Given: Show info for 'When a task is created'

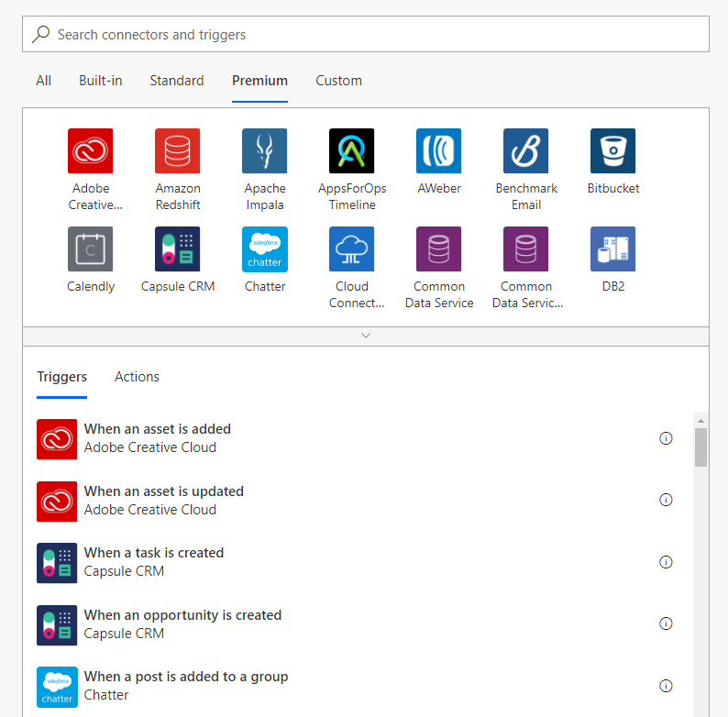Looking at the screenshot, I should (x=666, y=562).
